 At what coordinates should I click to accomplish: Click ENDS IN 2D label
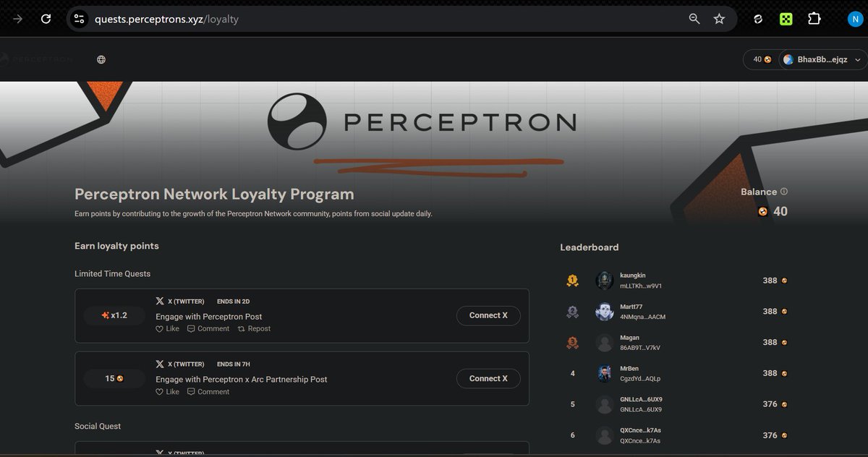[x=233, y=301]
